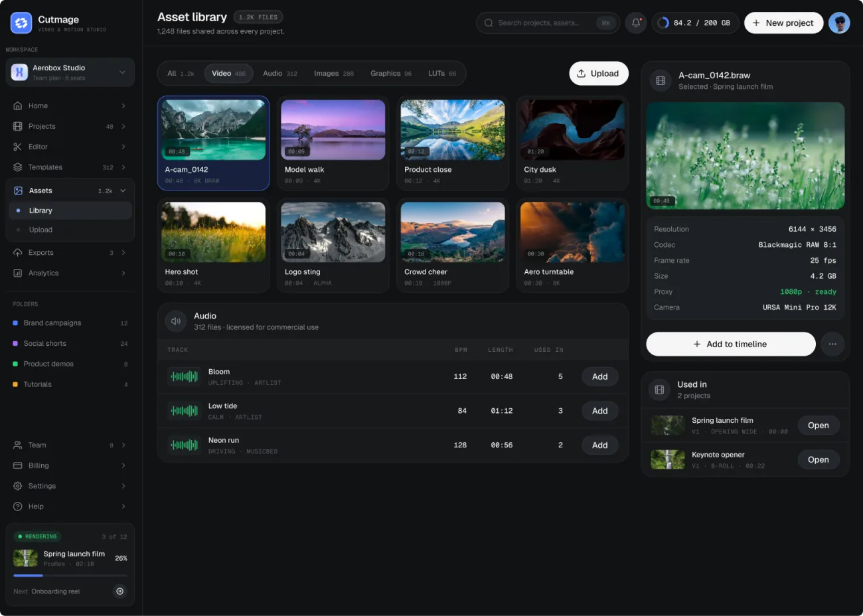This screenshot has height=616, width=863.
Task: Click the Billing card icon
Action: (x=18, y=466)
